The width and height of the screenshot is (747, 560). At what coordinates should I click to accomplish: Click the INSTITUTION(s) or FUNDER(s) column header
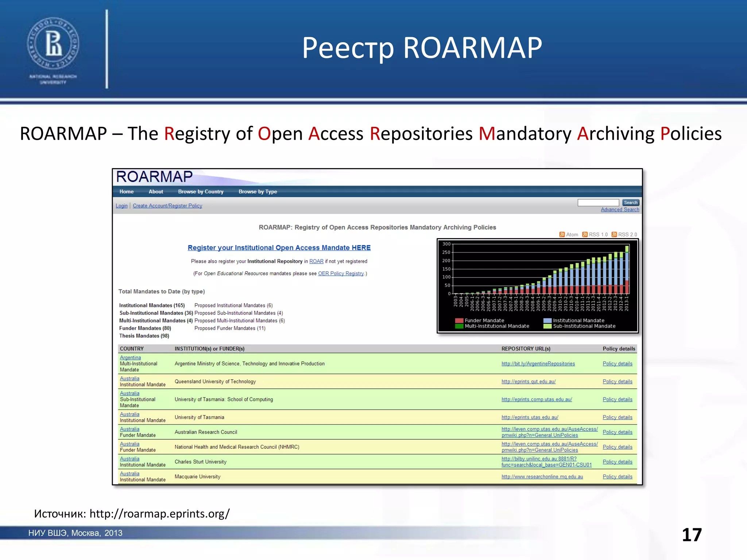(209, 349)
